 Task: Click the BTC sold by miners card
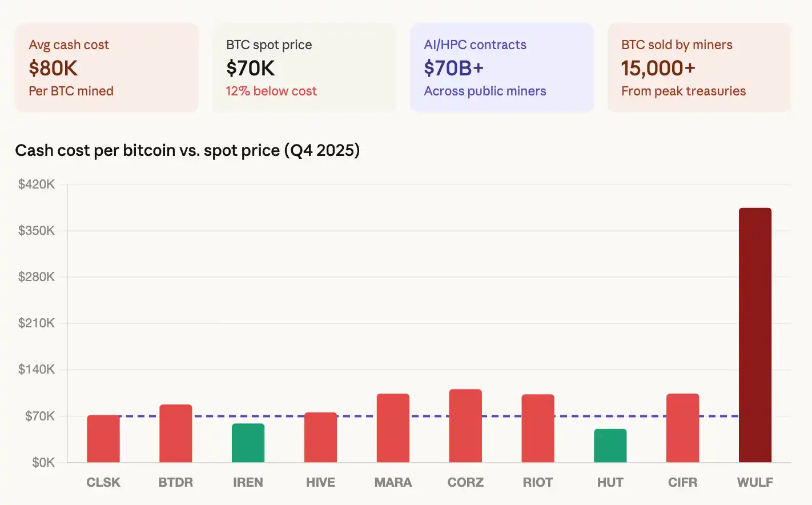click(x=699, y=67)
